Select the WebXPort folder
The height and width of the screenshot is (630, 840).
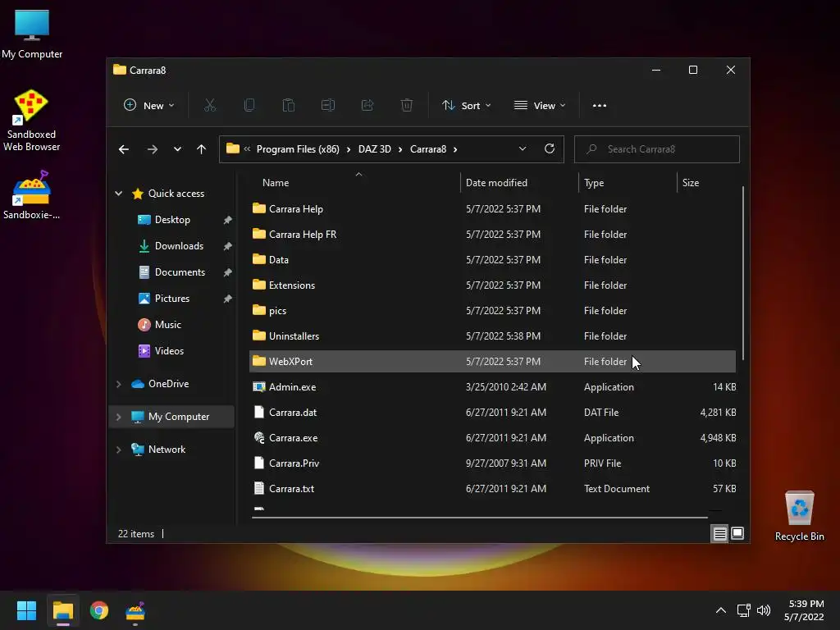(492, 362)
